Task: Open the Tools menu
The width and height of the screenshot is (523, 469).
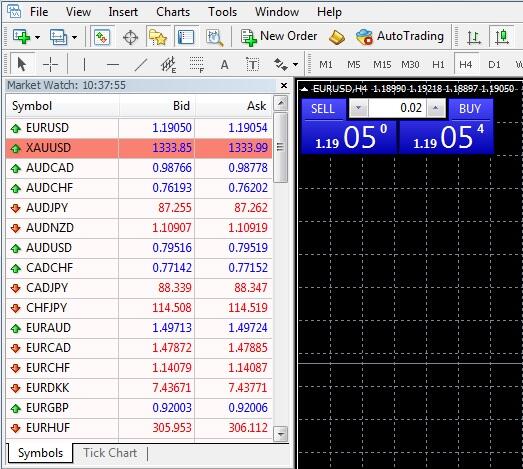Action: (222, 12)
